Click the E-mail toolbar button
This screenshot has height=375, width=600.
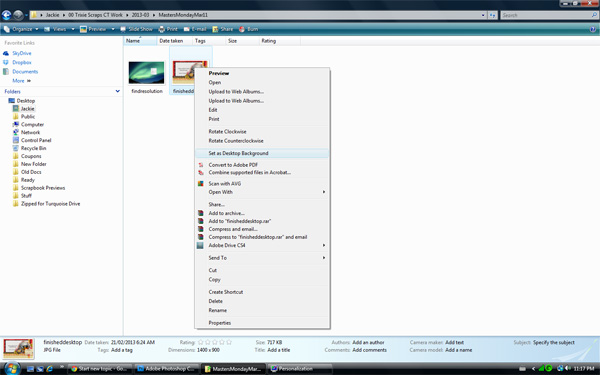click(x=195, y=29)
